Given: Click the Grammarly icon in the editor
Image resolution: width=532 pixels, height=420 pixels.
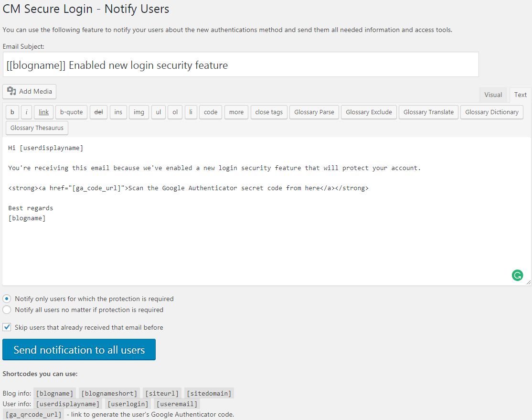Looking at the screenshot, I should pos(517,275).
